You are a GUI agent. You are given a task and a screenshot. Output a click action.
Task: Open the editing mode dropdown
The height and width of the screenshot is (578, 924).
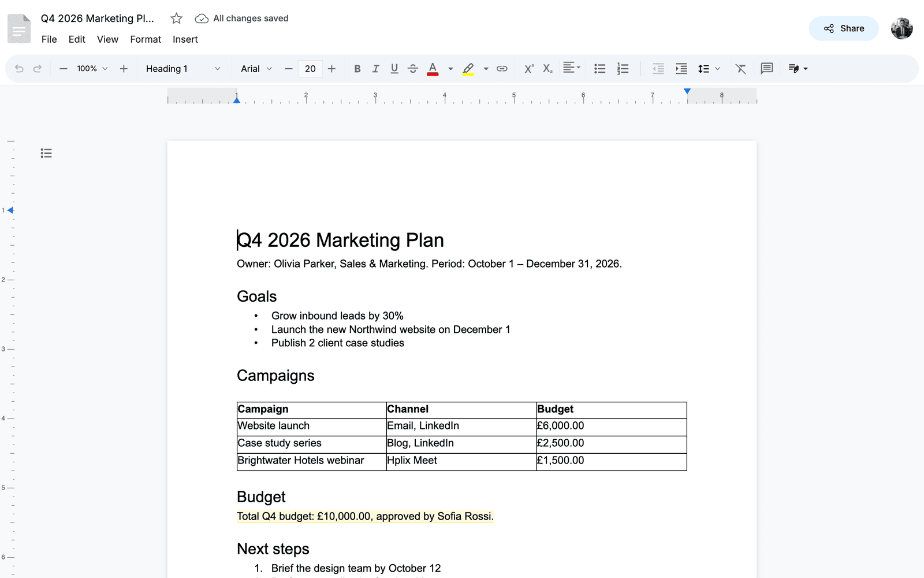[x=798, y=69]
